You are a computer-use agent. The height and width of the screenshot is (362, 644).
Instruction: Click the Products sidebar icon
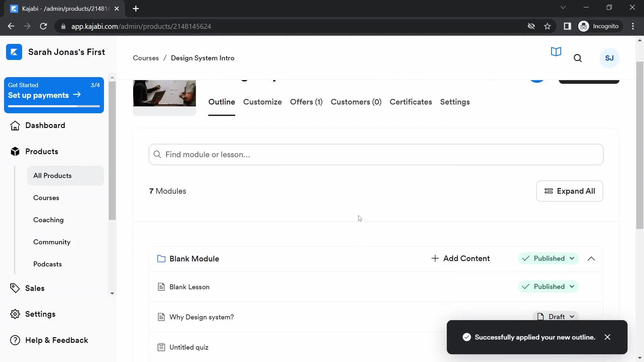15,151
